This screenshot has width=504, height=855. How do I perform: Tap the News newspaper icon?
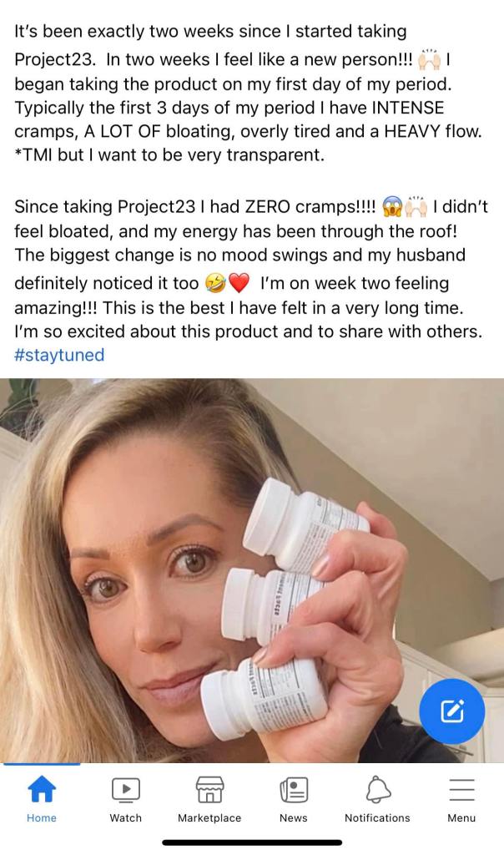pos(294,789)
